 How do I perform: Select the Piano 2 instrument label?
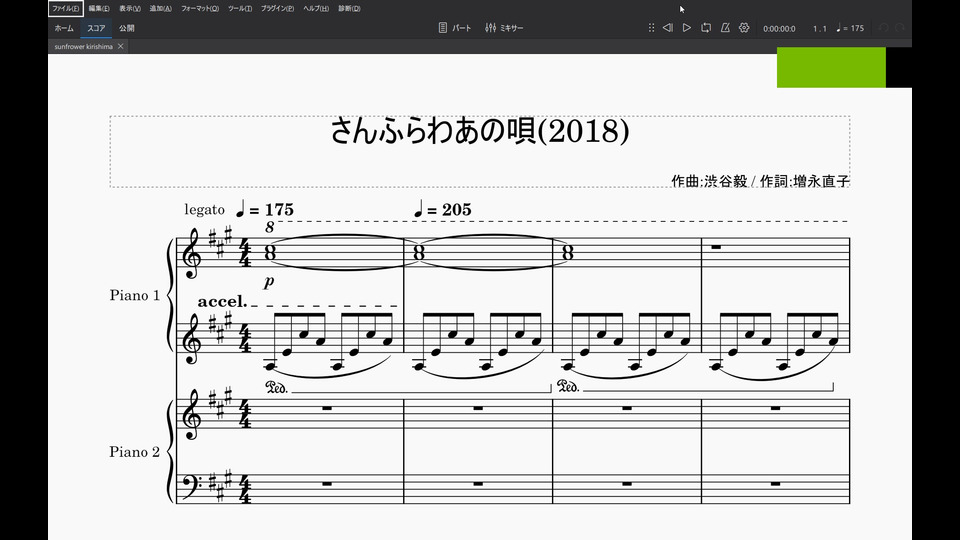point(135,452)
